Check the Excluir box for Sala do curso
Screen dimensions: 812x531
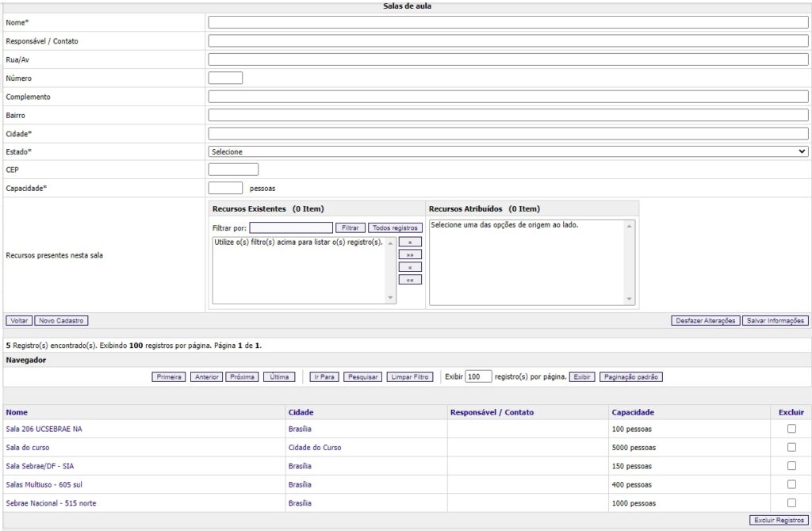(x=791, y=447)
